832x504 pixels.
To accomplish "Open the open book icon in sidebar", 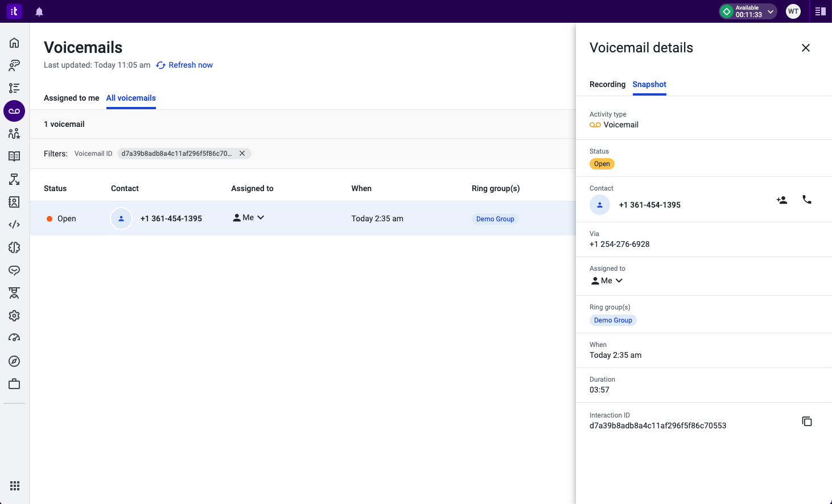I will click(14, 156).
